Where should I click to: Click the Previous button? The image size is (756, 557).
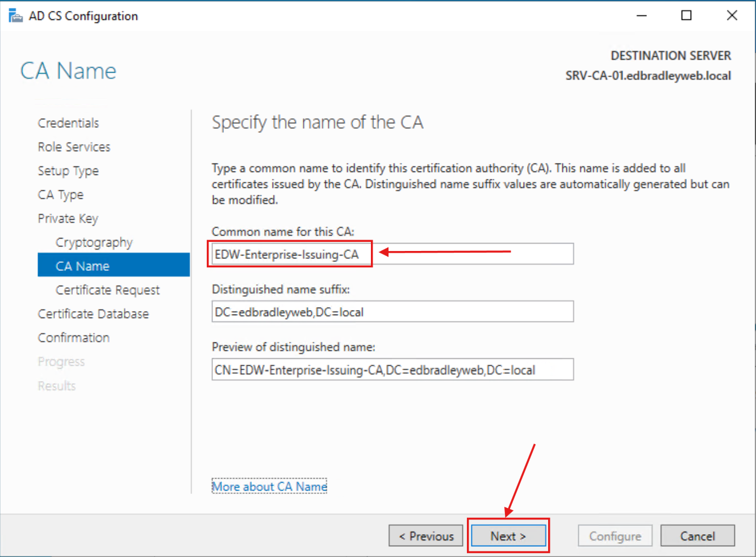[x=425, y=535]
